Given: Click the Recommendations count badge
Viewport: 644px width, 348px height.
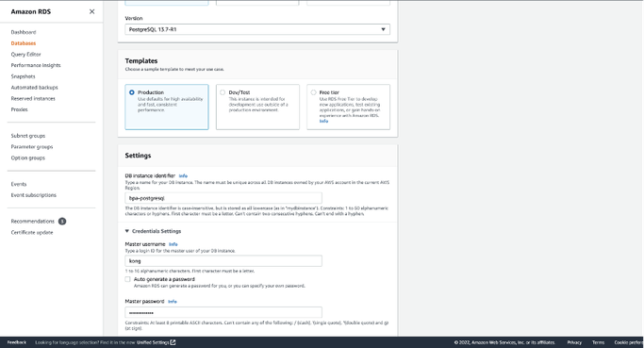Looking at the screenshot, I should pyautogui.click(x=62, y=222).
